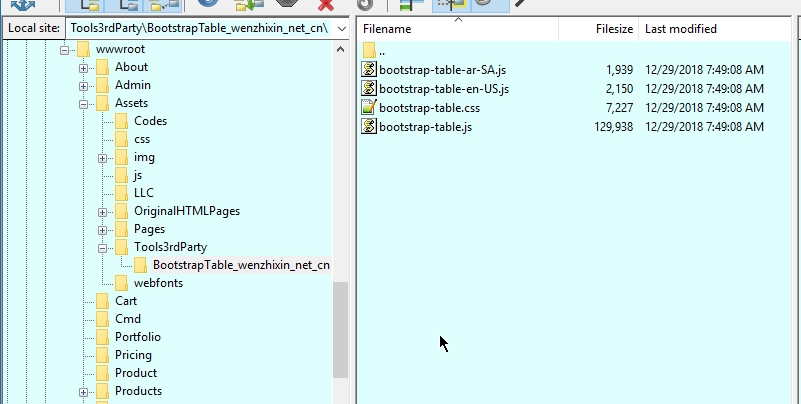Viewport: 801px width, 404px height.
Task: Click the Portfolio folder icon
Action: pyautogui.click(x=102, y=337)
